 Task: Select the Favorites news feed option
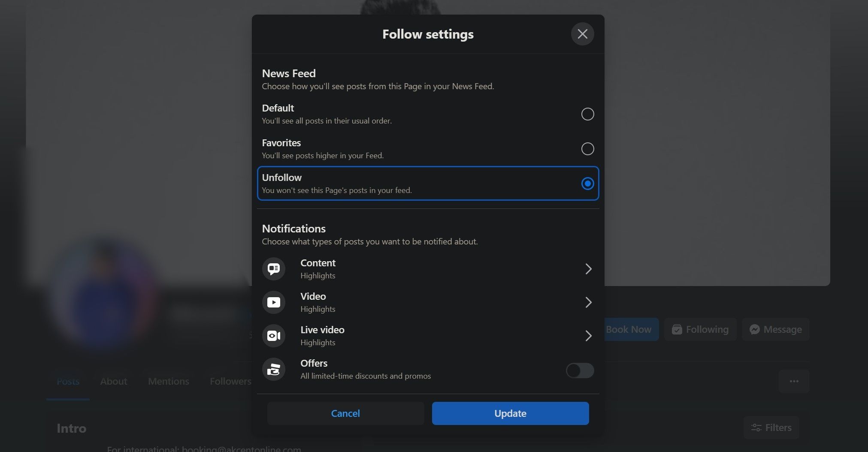[587, 149]
